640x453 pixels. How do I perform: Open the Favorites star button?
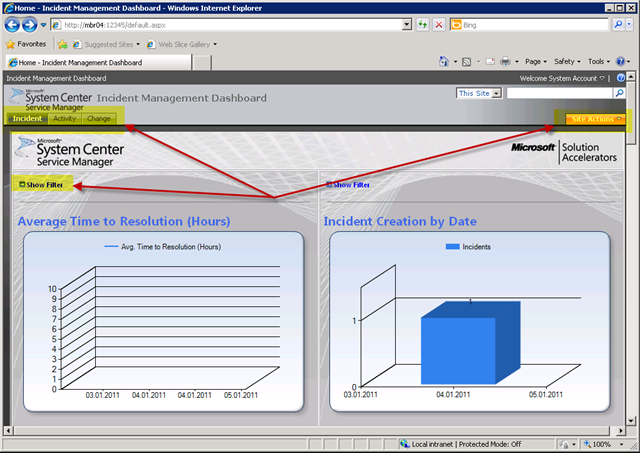click(x=26, y=44)
